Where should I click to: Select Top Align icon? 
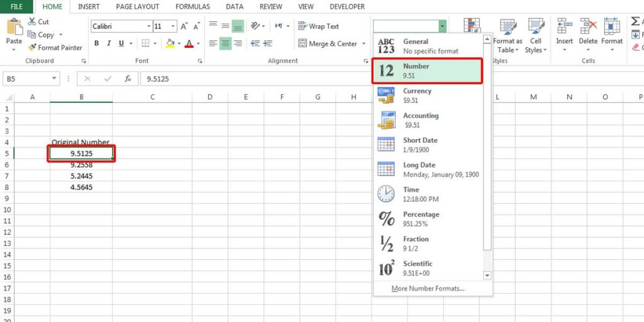[x=213, y=25]
